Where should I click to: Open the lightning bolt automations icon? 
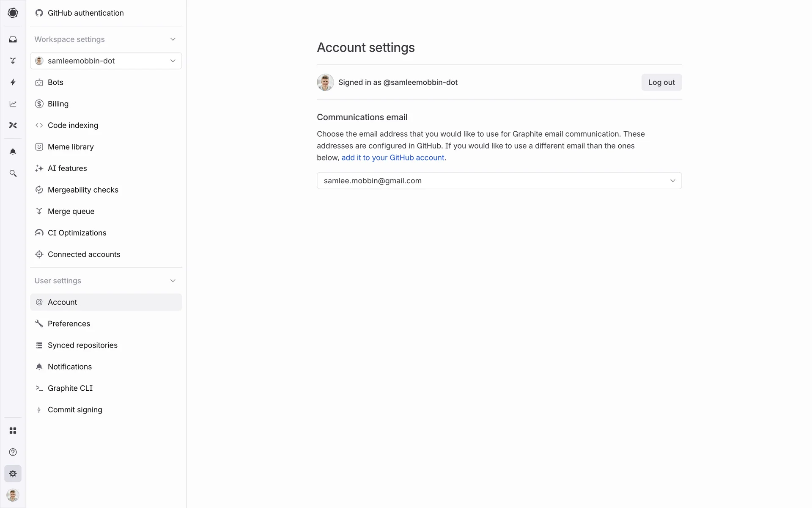pyautogui.click(x=13, y=82)
